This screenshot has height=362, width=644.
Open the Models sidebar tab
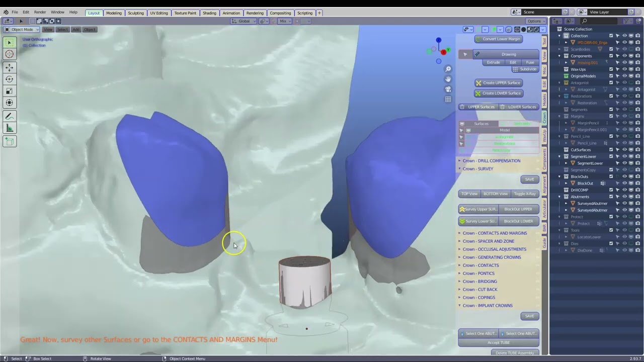pyautogui.click(x=544, y=100)
